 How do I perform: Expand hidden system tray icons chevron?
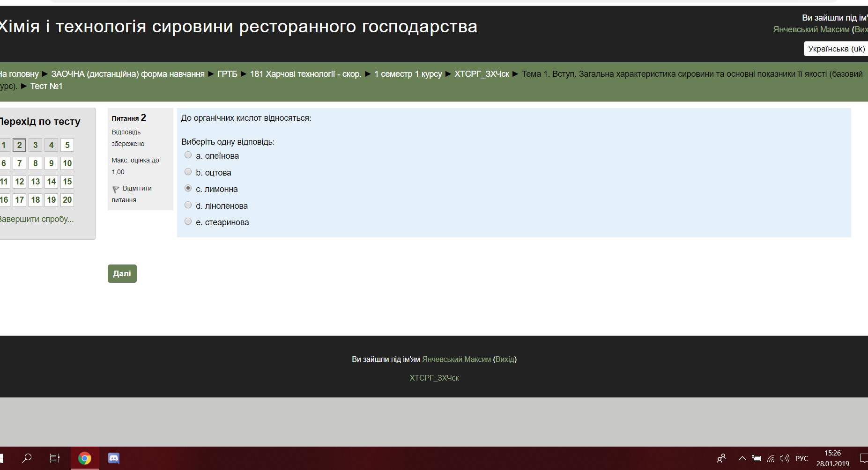pos(742,458)
